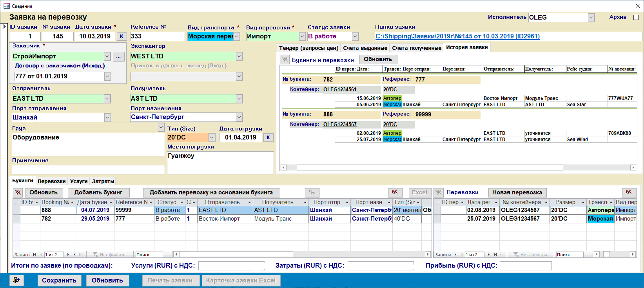644x288 pixels.
Task: Go to next record in bookings navigator
Action: pyautogui.click(x=68, y=255)
